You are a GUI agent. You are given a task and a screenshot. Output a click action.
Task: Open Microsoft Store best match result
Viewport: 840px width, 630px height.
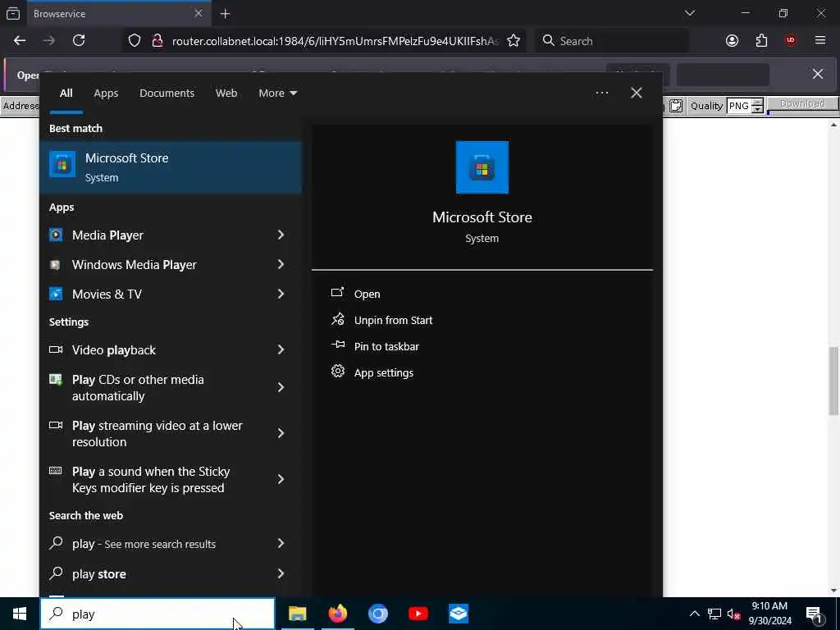(171, 167)
